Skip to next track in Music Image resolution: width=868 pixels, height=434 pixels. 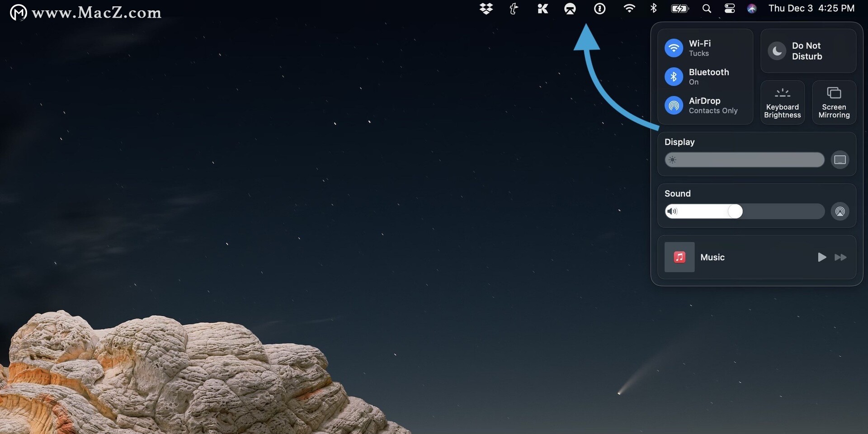[841, 257]
